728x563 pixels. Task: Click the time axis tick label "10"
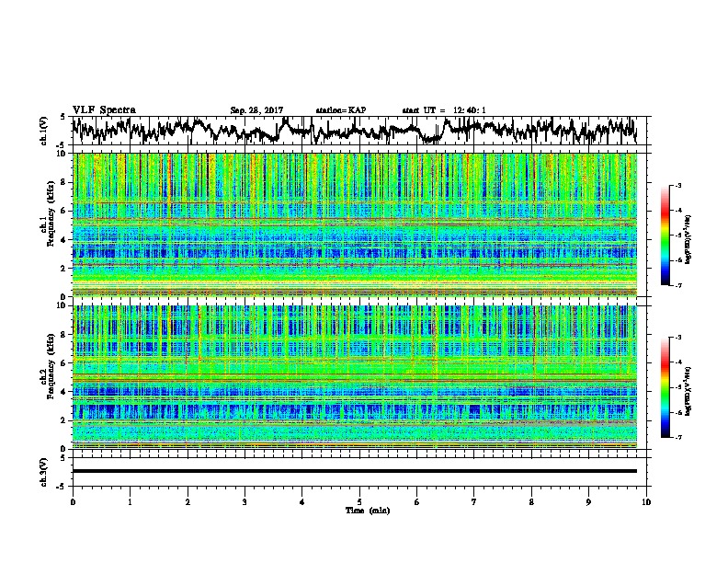tap(646, 502)
